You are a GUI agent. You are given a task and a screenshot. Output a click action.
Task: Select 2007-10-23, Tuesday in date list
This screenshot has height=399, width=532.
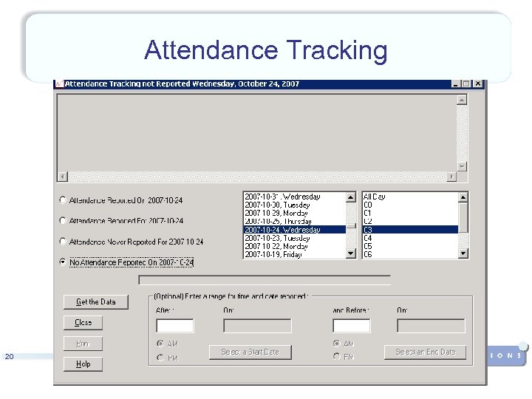point(295,238)
